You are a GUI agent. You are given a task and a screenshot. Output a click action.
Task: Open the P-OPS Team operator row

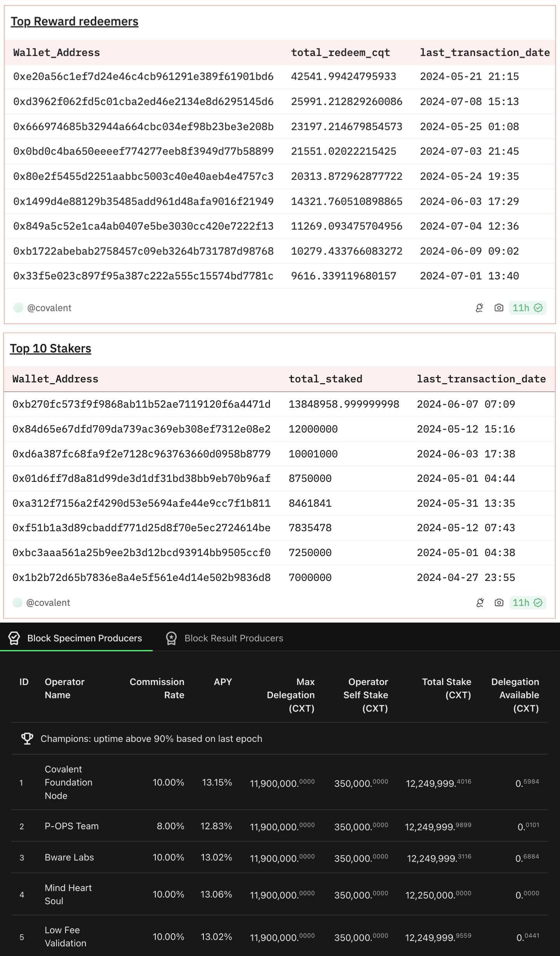280,826
